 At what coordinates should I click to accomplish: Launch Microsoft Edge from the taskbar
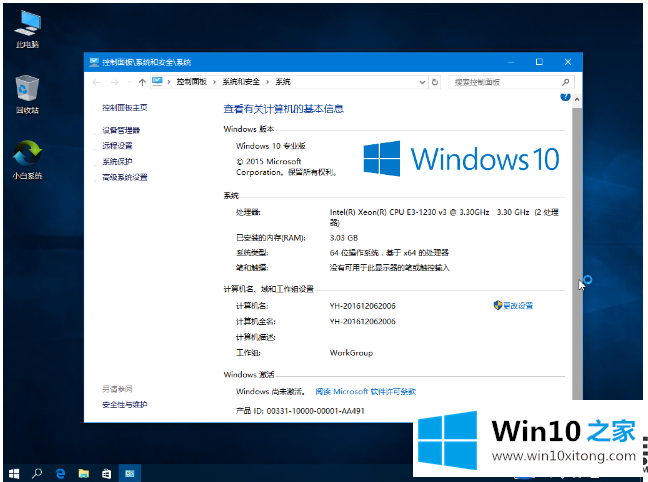61,471
